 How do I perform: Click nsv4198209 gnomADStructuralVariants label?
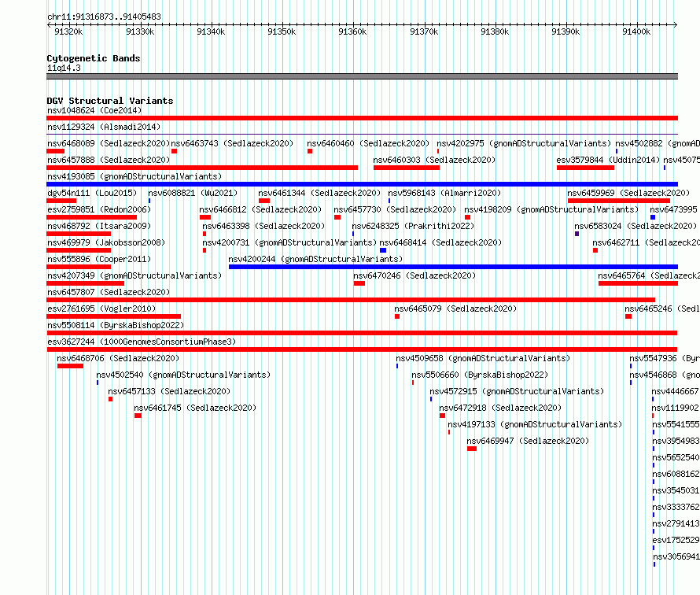tap(551, 209)
